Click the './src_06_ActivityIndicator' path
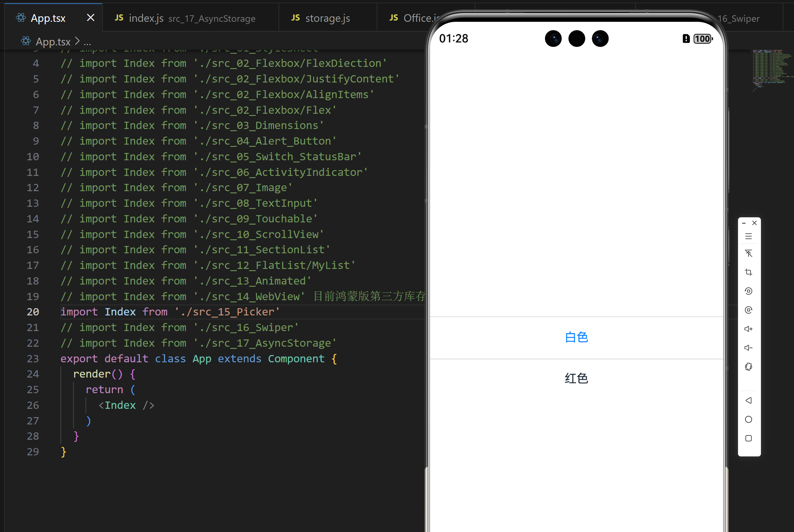This screenshot has width=794, height=532. (280, 173)
